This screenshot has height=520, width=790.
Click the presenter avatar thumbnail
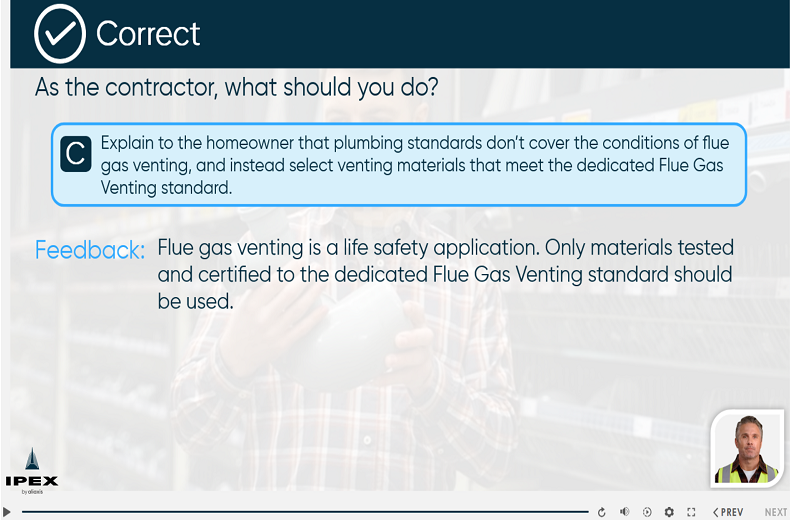point(746,448)
